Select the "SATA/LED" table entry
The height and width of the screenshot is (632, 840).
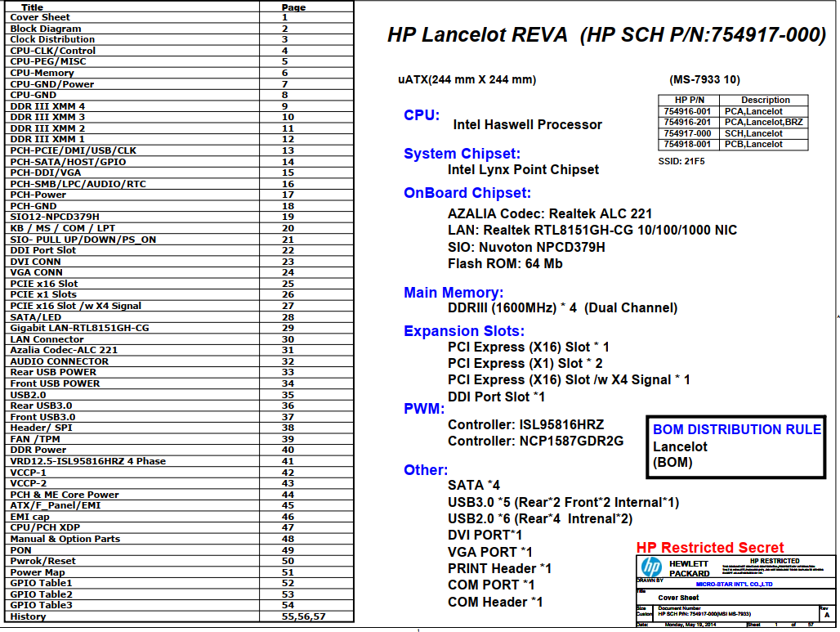click(35, 316)
